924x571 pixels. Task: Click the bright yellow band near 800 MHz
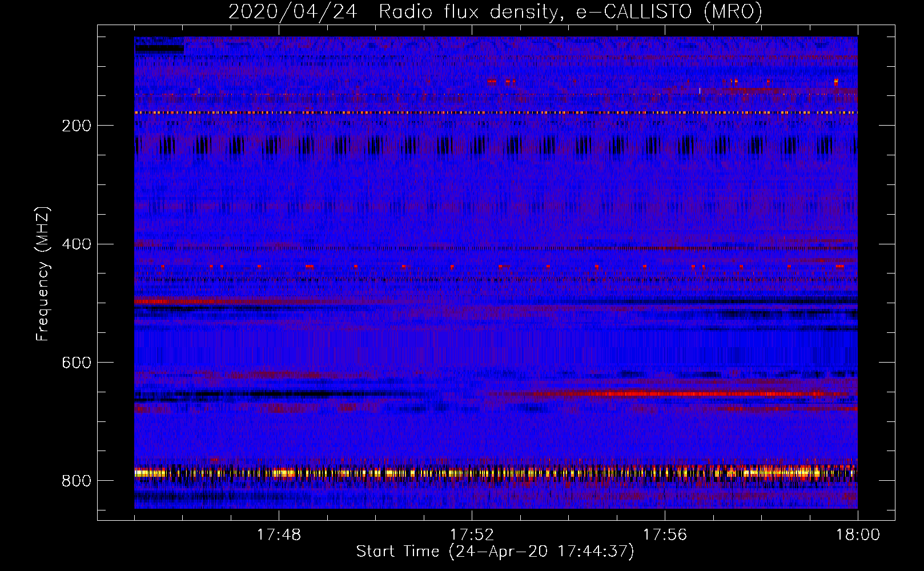[496, 473]
